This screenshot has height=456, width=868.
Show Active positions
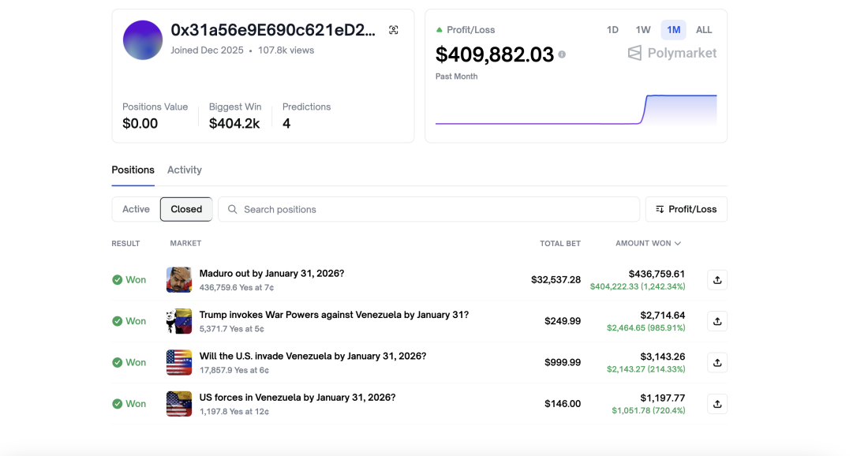[x=136, y=209]
